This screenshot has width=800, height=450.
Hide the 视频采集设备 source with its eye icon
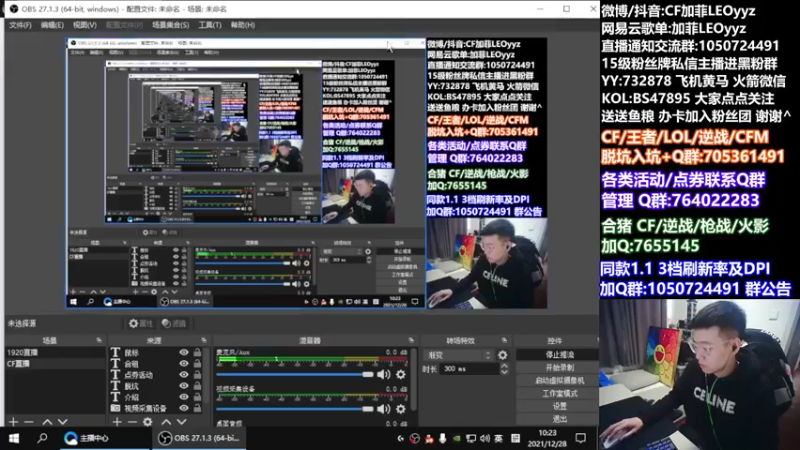[x=184, y=408]
